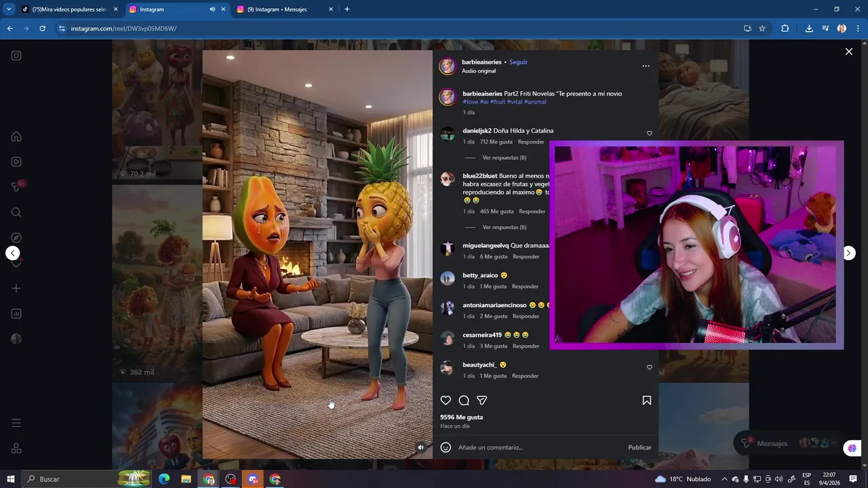Go to the Instagram Home feed icon

(16, 137)
